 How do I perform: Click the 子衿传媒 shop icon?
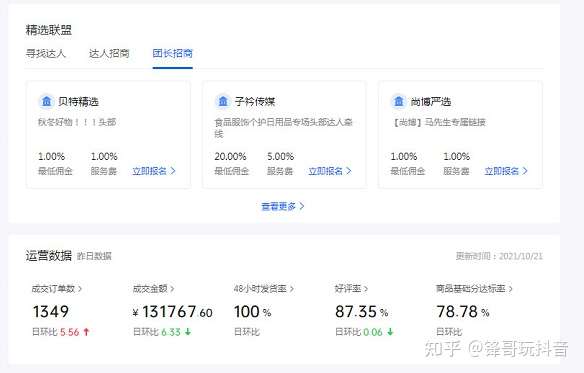coord(223,101)
